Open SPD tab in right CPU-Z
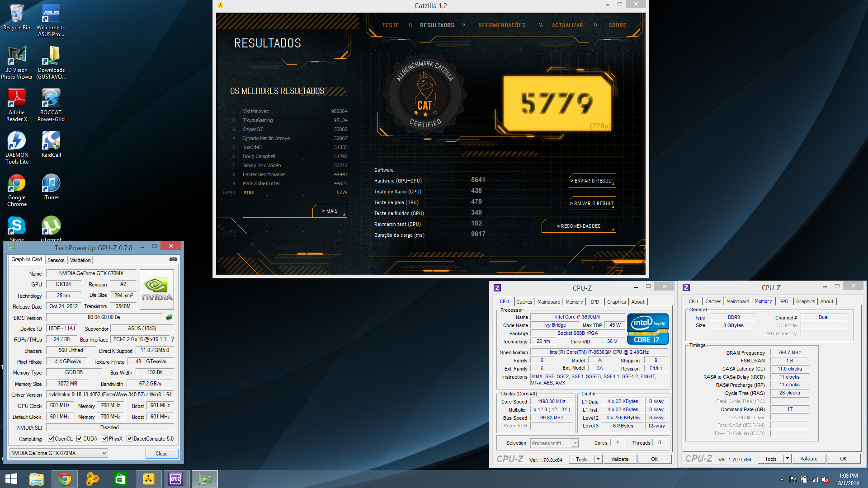The image size is (868, 488). (784, 301)
